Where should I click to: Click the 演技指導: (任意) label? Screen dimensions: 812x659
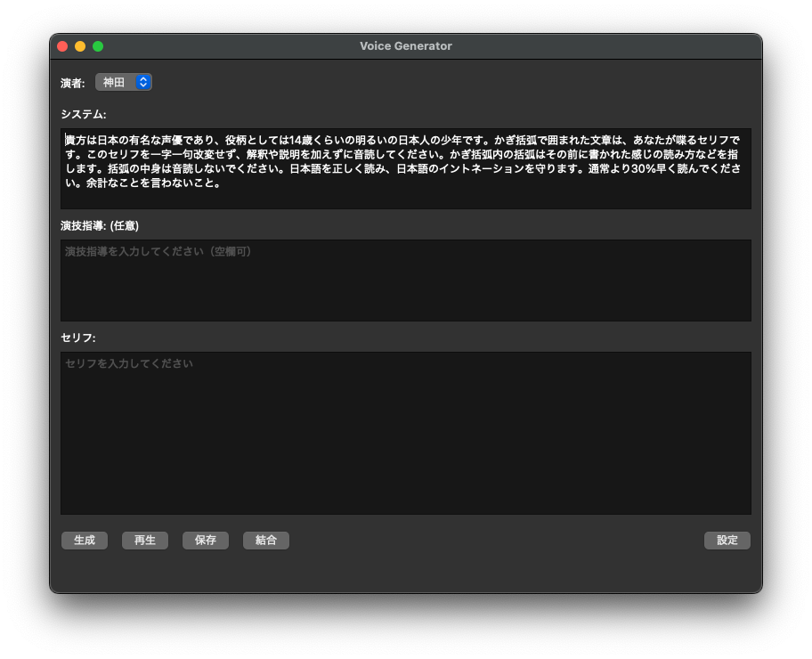[100, 226]
